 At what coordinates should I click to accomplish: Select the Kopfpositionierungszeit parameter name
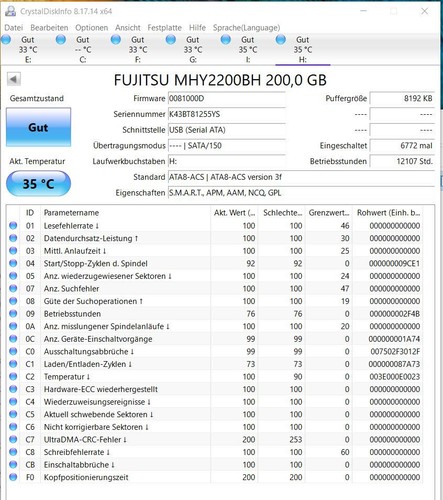86,477
